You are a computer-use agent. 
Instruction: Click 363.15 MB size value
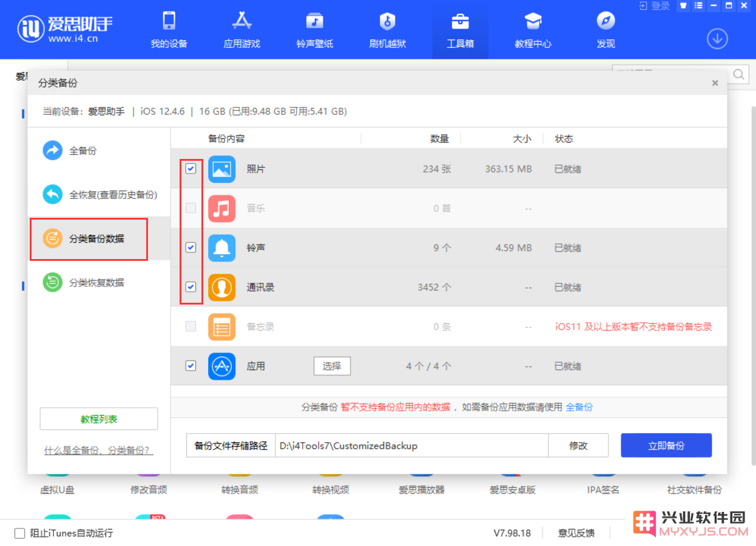(508, 169)
